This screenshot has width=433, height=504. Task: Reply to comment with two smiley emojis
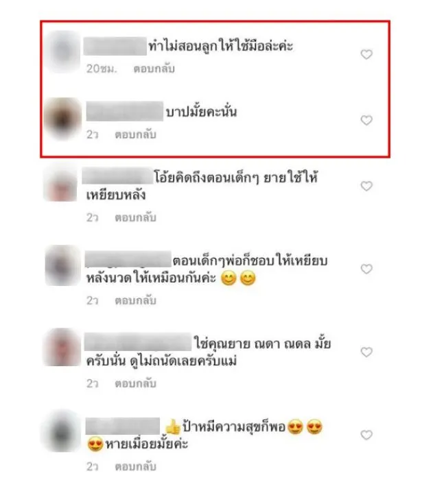[x=135, y=300]
